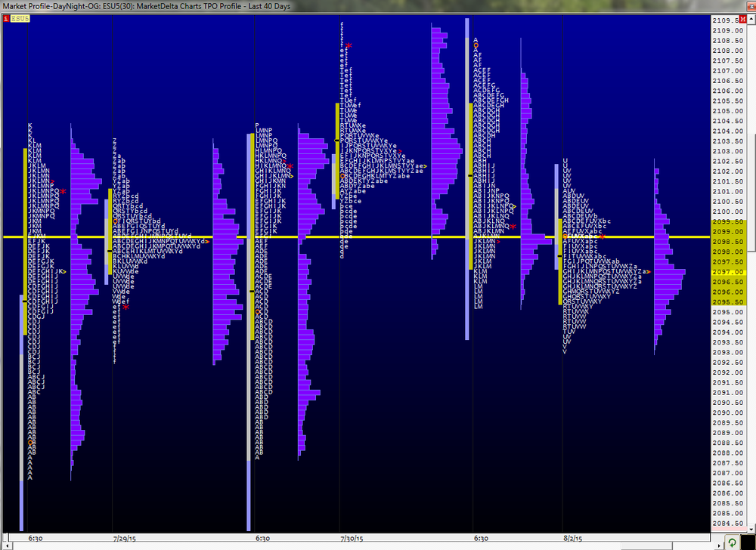Click the 2106.50 price label
This screenshot has width=756, height=550.
[x=728, y=81]
